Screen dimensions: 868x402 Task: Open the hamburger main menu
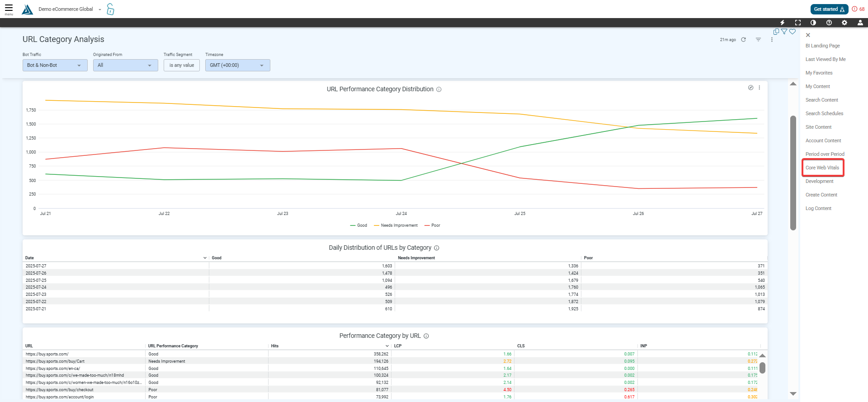tap(9, 9)
